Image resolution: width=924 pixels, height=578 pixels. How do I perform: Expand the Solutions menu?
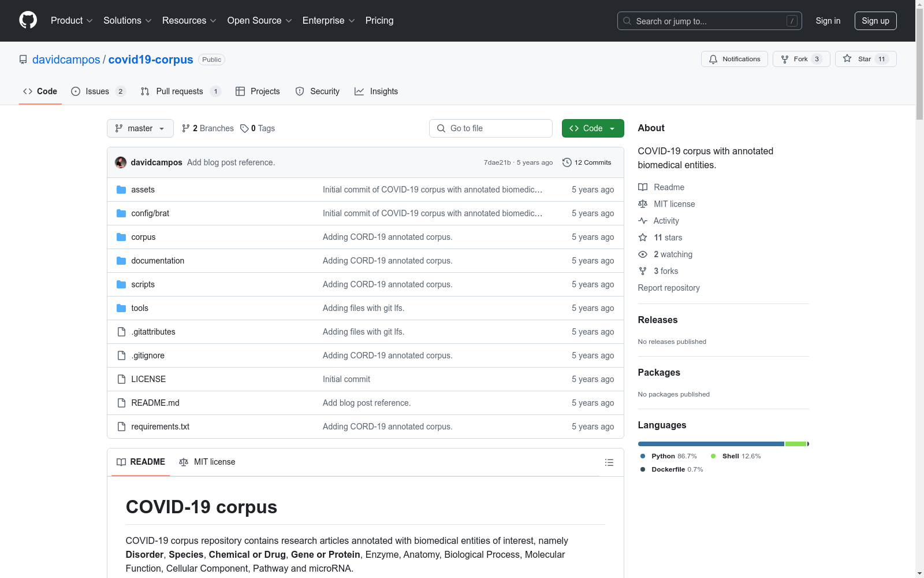pyautogui.click(x=128, y=20)
